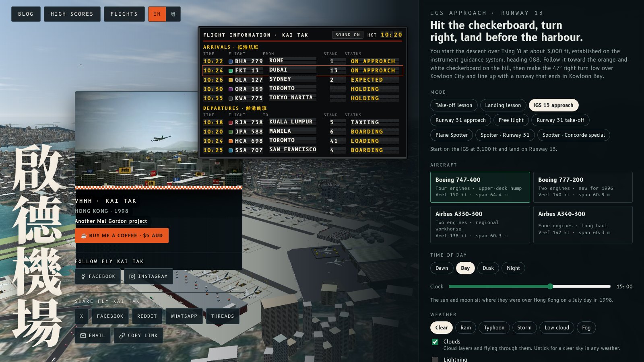Open the Flights page

(124, 14)
